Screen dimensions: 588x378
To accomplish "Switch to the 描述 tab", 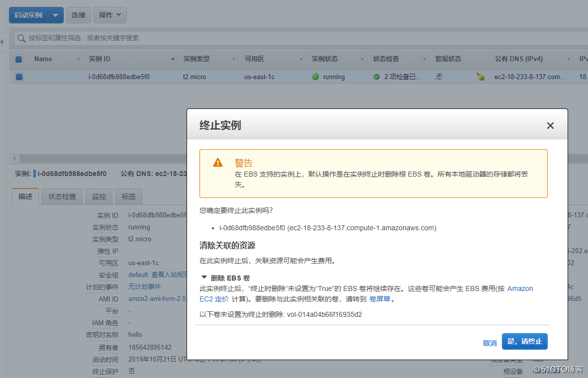I will [25, 196].
